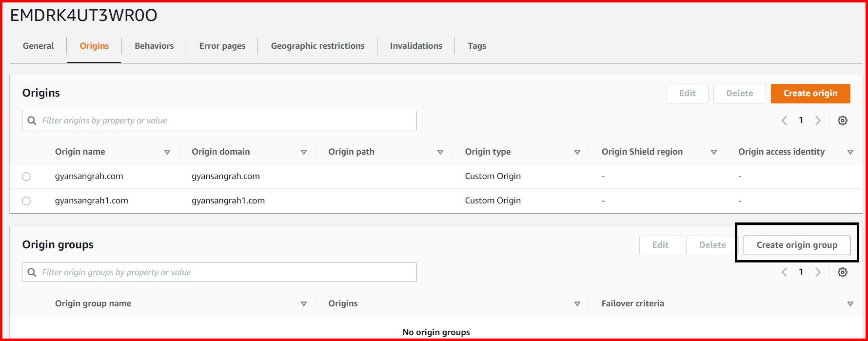Go to next page in Origin groups
The image size is (868, 341).
[818, 272]
